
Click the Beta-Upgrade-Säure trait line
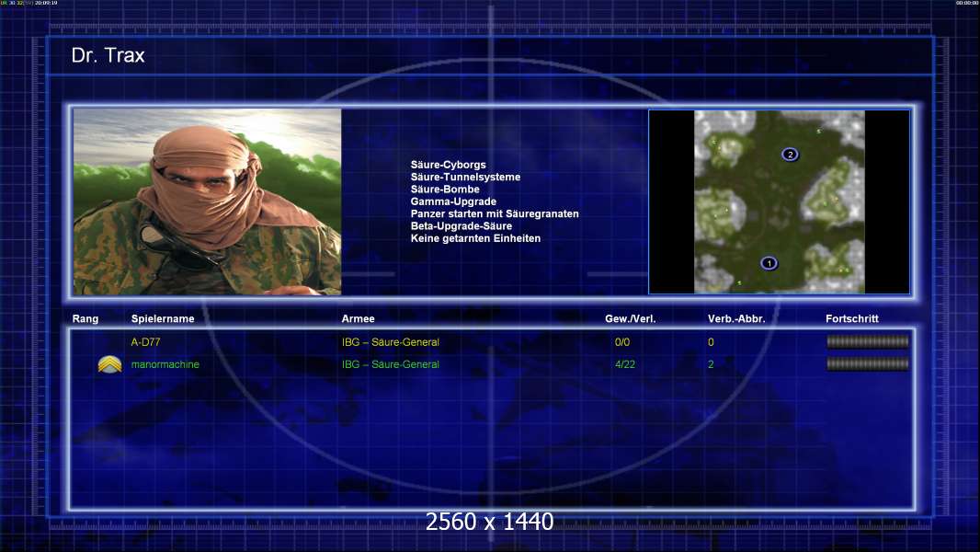coord(462,225)
